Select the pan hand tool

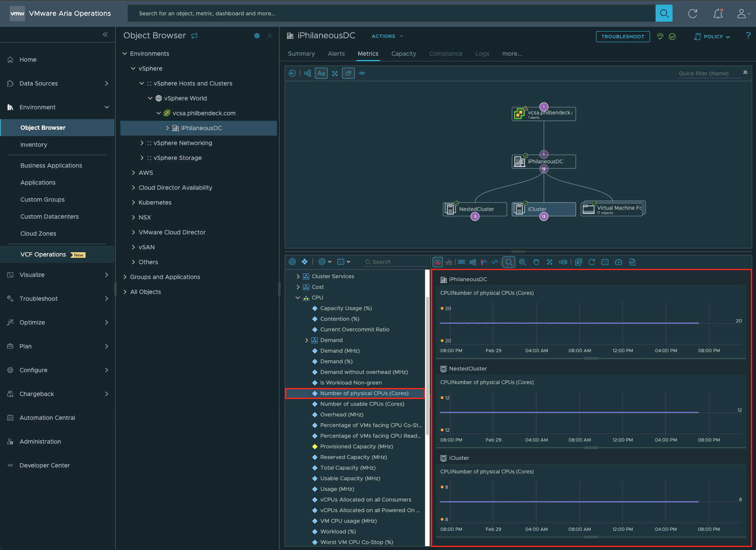tap(536, 262)
